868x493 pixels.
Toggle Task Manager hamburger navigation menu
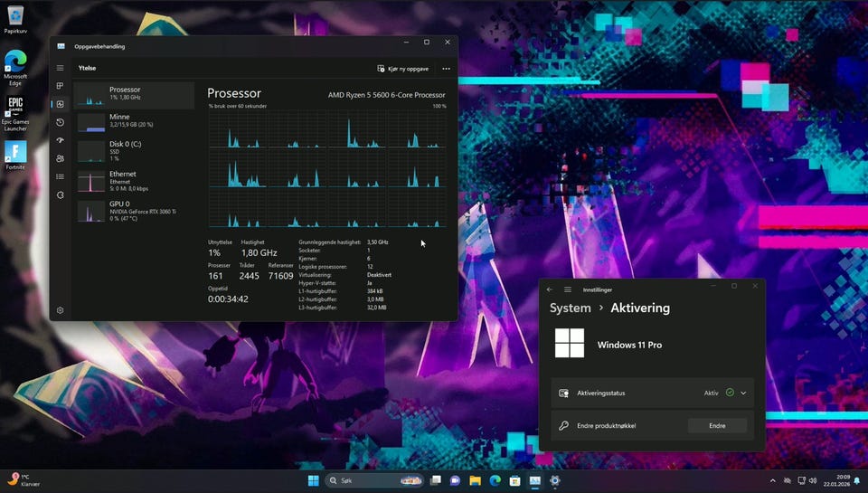[x=60, y=68]
